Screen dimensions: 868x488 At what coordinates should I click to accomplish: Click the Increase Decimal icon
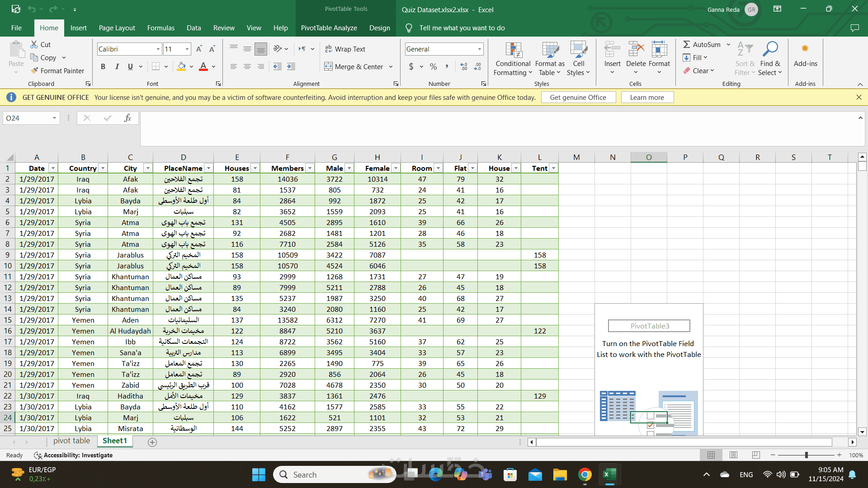463,66
